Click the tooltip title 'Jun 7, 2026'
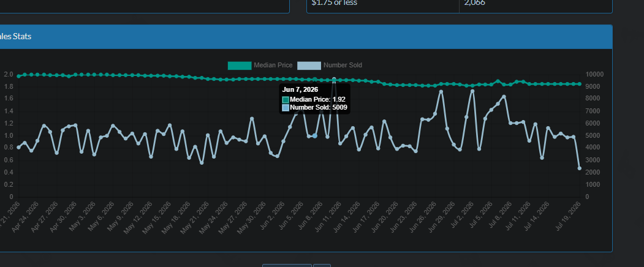The image size is (644, 267). pos(300,89)
